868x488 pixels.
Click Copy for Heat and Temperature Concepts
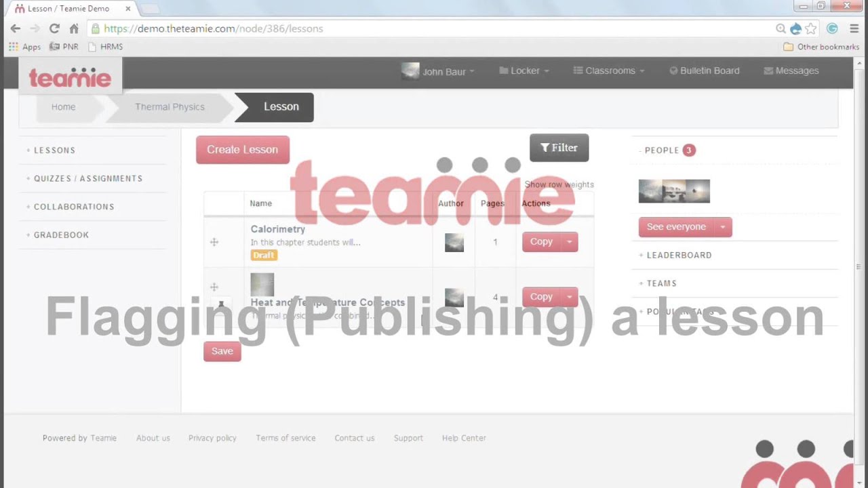[541, 297]
